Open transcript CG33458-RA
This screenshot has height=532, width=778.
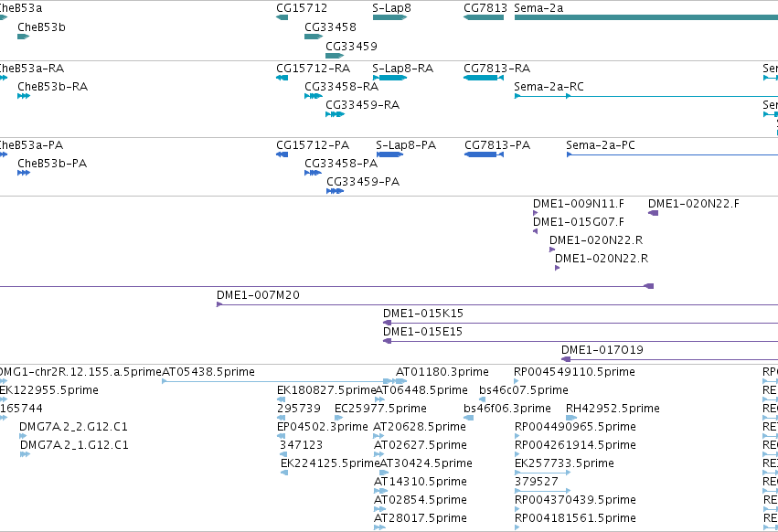(341, 87)
